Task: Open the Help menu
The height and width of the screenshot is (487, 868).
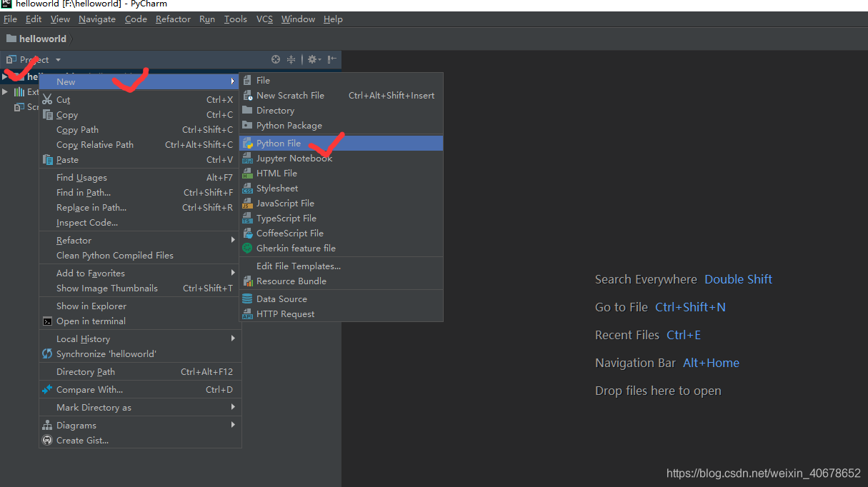Action: coord(333,19)
